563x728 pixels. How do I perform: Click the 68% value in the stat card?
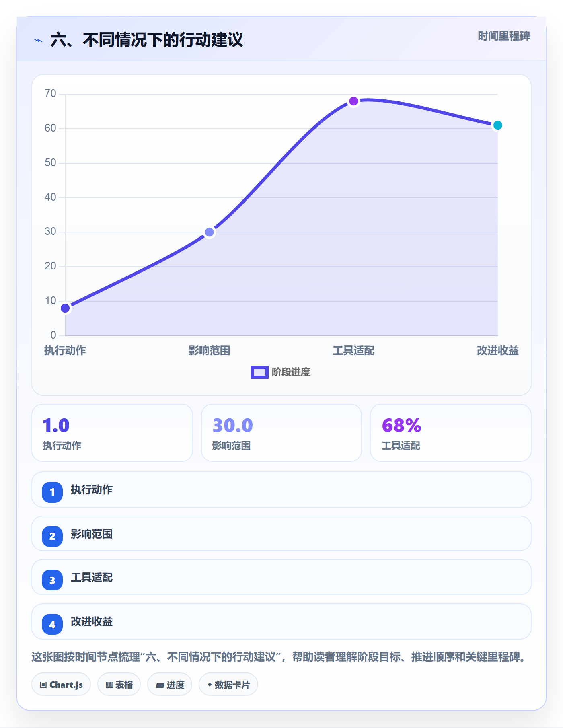pyautogui.click(x=402, y=425)
